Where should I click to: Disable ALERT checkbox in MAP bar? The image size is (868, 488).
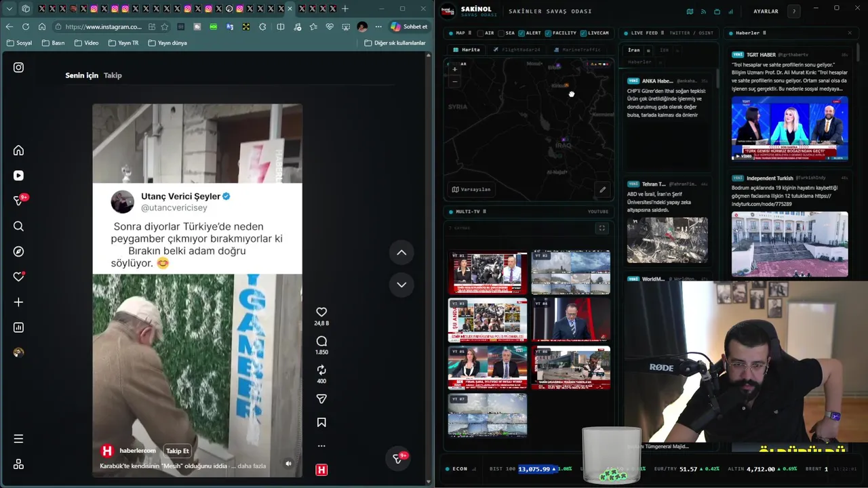pos(521,33)
